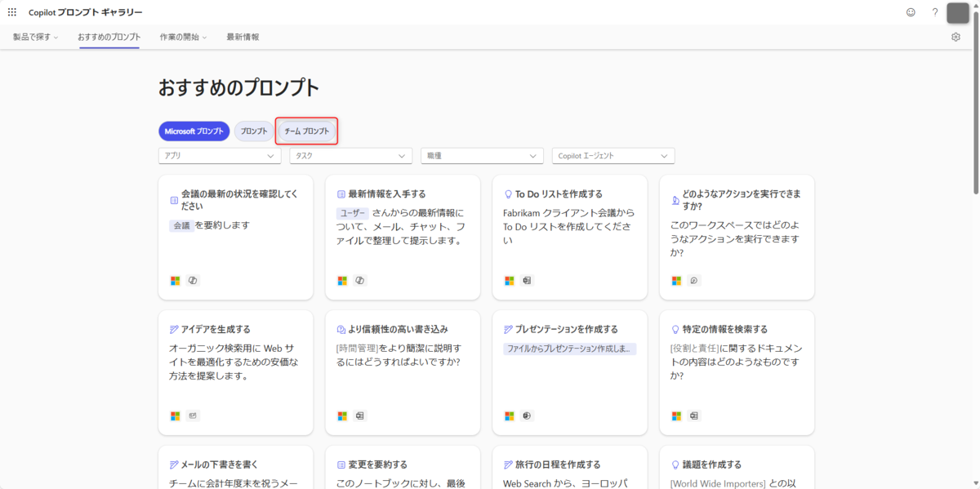This screenshot has width=980, height=489.
Task: Open the app launcher waffle icon
Action: tap(11, 12)
